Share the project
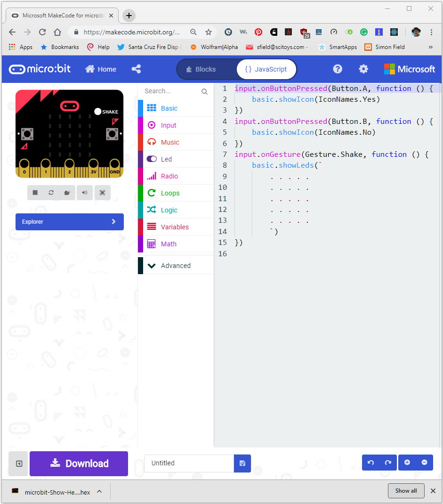Viewport: 443px width, 504px height. pos(136,69)
